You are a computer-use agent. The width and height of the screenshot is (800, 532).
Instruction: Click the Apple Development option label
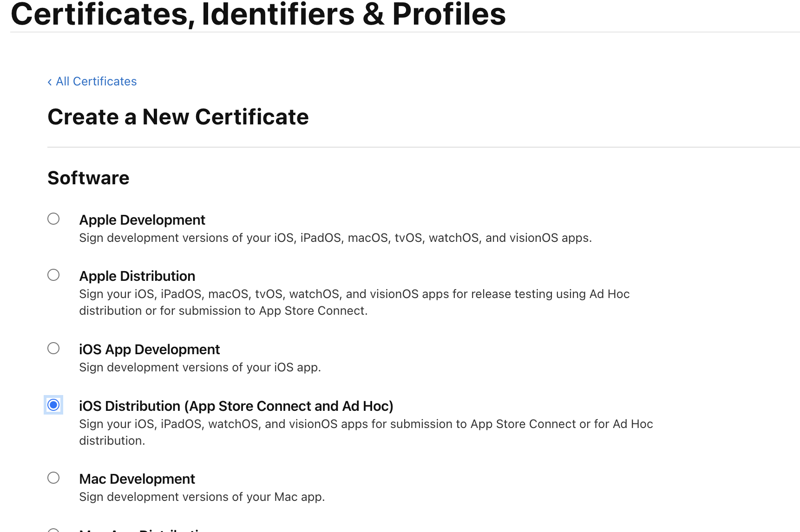[x=142, y=220]
